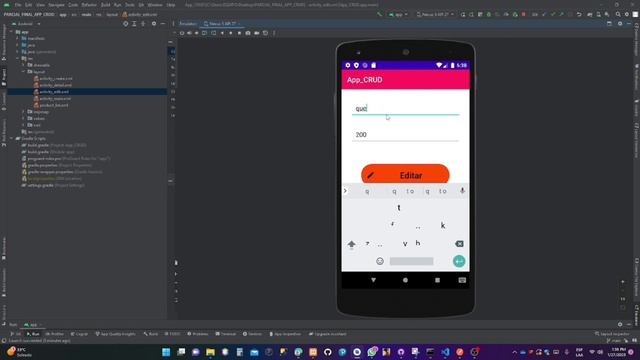Viewport: 640px width, 360px height.
Task: Open WhatsApp from taskbar
Action: (x=372, y=352)
